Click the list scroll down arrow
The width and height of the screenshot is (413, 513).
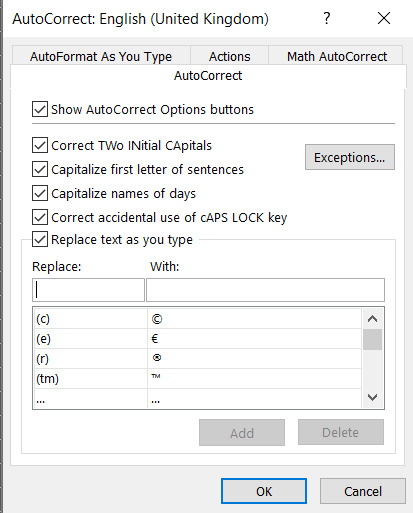click(x=372, y=397)
